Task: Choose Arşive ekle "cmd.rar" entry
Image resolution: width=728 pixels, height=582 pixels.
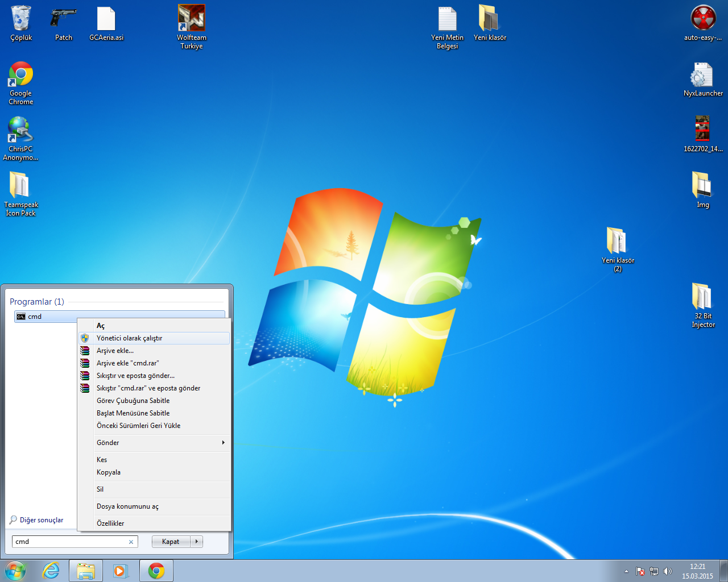Action: [154, 363]
